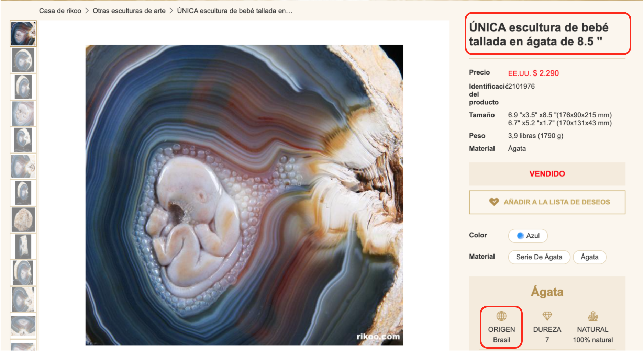The height and width of the screenshot is (351, 644).
Task: Click the diamond icon above DUREZA
Action: (x=547, y=316)
